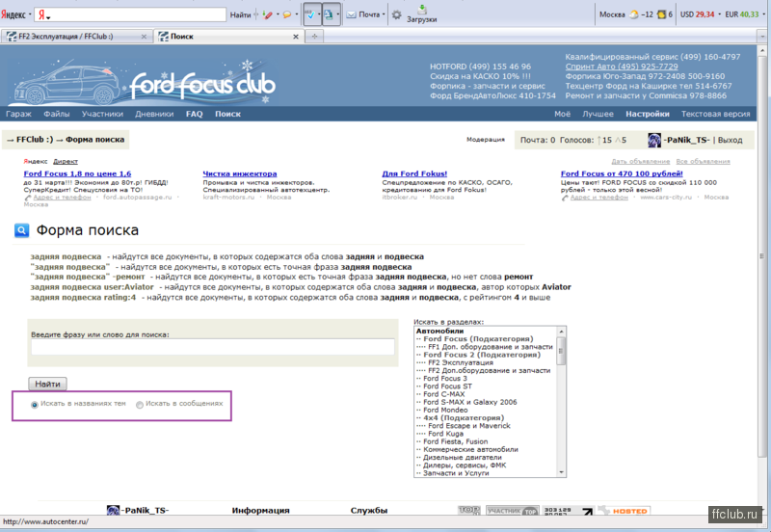Open FAQ in site menu
Image resolution: width=771 pixels, height=532 pixels.
pos(195,114)
